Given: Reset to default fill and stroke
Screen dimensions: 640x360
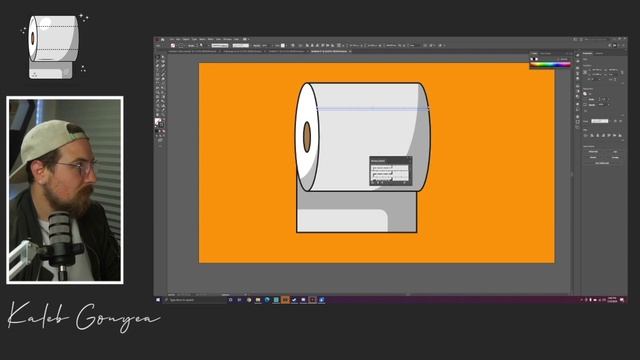Looking at the screenshot, I should [157, 127].
